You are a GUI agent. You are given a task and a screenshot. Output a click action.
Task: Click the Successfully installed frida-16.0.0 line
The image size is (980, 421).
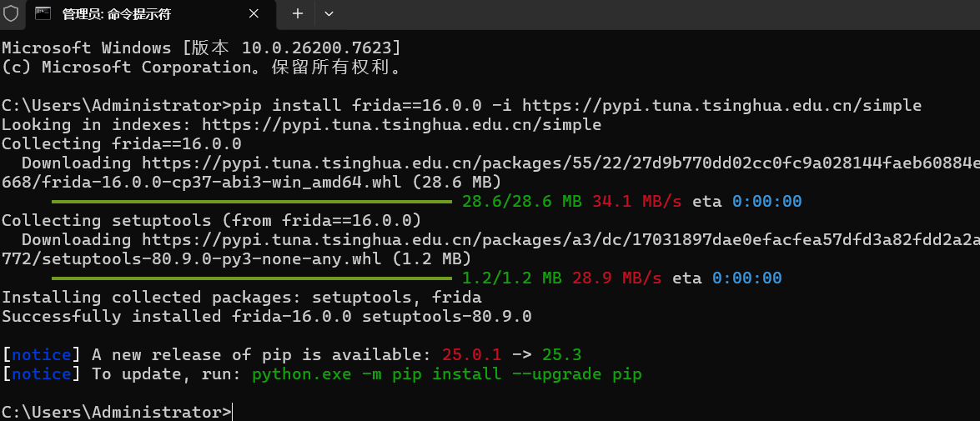tap(266, 317)
